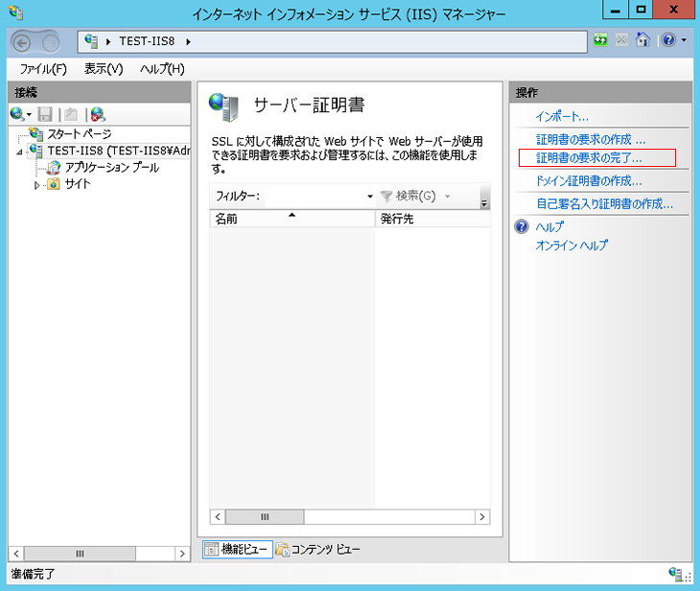Viewport: 700px width, 591px height.
Task: Click the インポート... action link
Action: point(562,117)
